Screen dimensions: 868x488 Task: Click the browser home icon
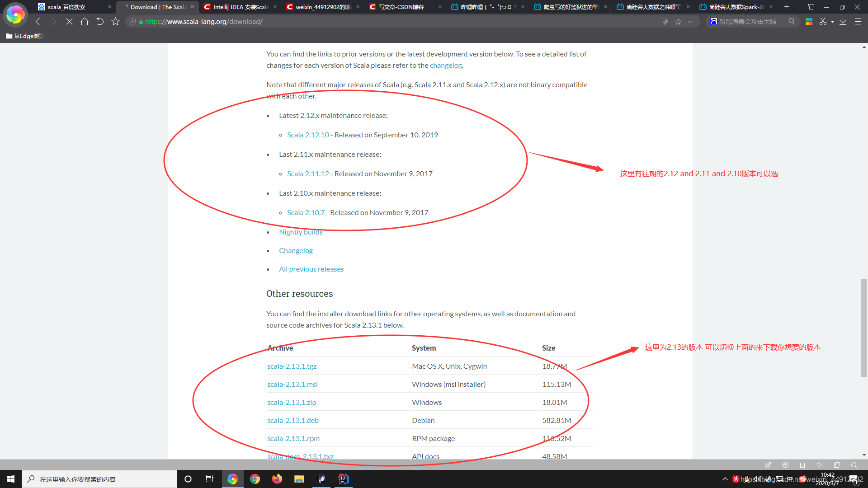coord(84,21)
